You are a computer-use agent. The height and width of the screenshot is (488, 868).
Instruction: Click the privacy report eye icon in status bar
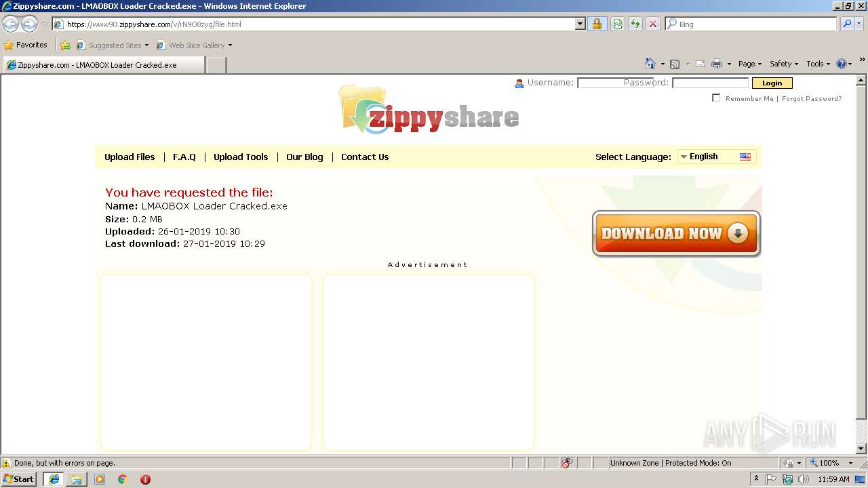pos(567,463)
